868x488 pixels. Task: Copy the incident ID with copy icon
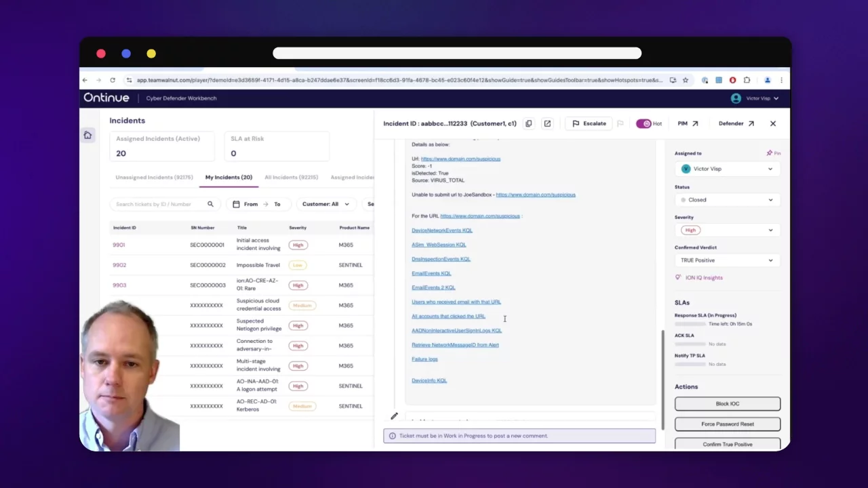[529, 123]
